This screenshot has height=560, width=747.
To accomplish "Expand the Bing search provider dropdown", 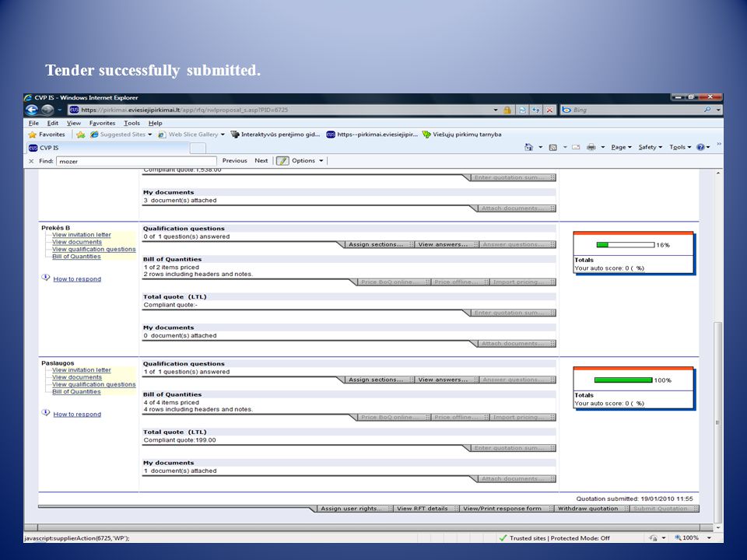I will (x=718, y=110).
